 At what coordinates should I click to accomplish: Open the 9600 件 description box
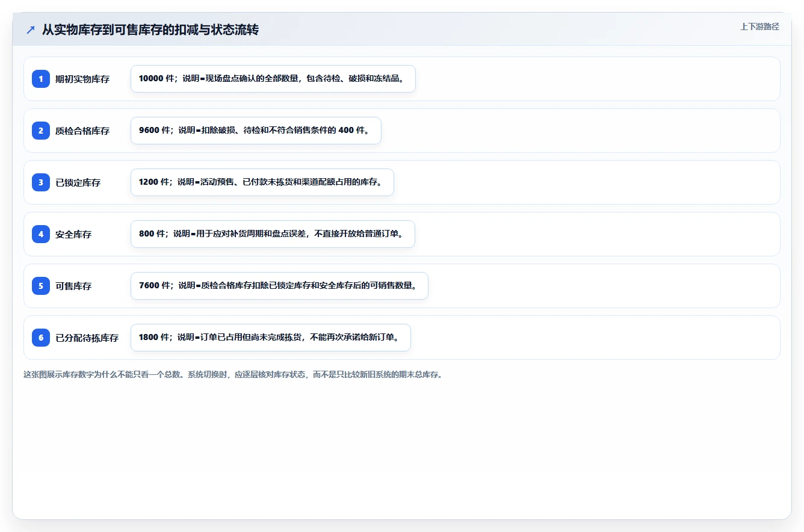(x=256, y=131)
